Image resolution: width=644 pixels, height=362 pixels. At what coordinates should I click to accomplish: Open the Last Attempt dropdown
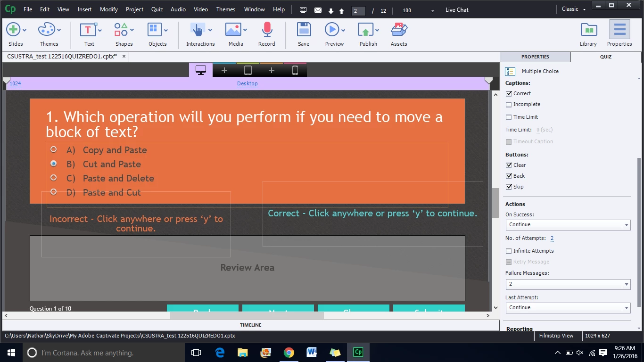point(568,308)
